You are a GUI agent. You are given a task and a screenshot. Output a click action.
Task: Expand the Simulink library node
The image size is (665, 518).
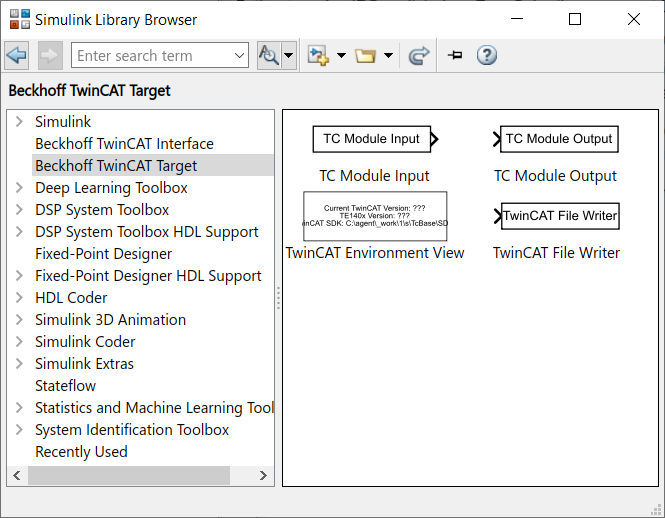(x=19, y=122)
